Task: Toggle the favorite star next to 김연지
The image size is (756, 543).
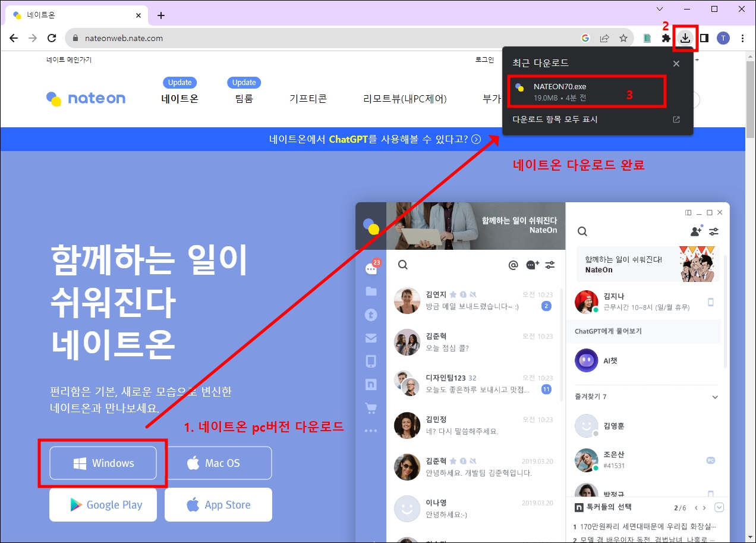Action: (x=453, y=294)
